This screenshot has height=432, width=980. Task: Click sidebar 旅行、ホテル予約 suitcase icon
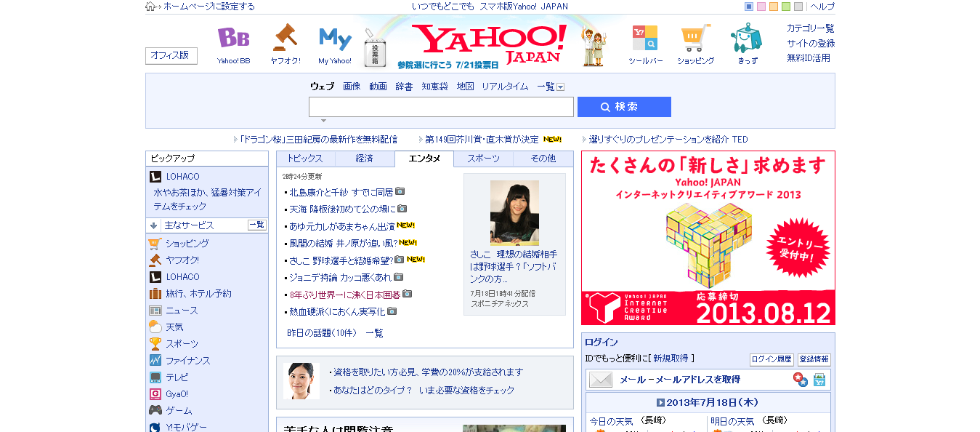pos(155,294)
